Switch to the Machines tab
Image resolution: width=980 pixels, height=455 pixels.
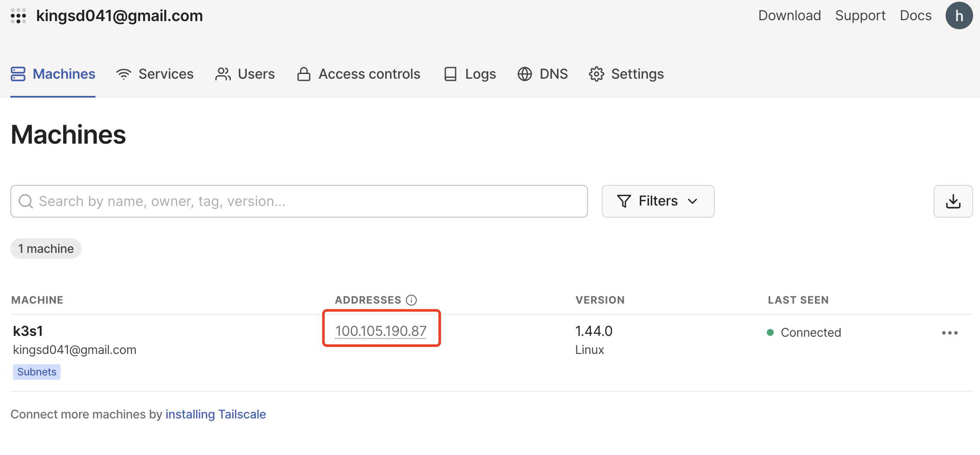[53, 74]
